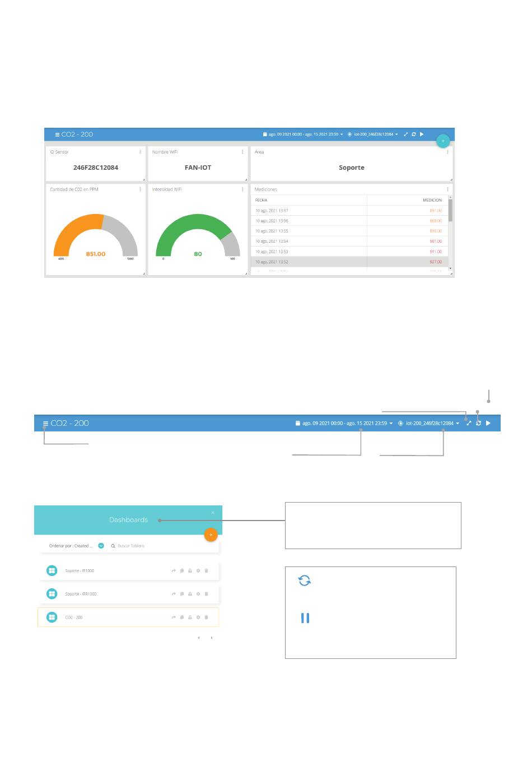Click the green WiFi intensity gauge
The width and height of the screenshot is (532, 762).
[198, 235]
